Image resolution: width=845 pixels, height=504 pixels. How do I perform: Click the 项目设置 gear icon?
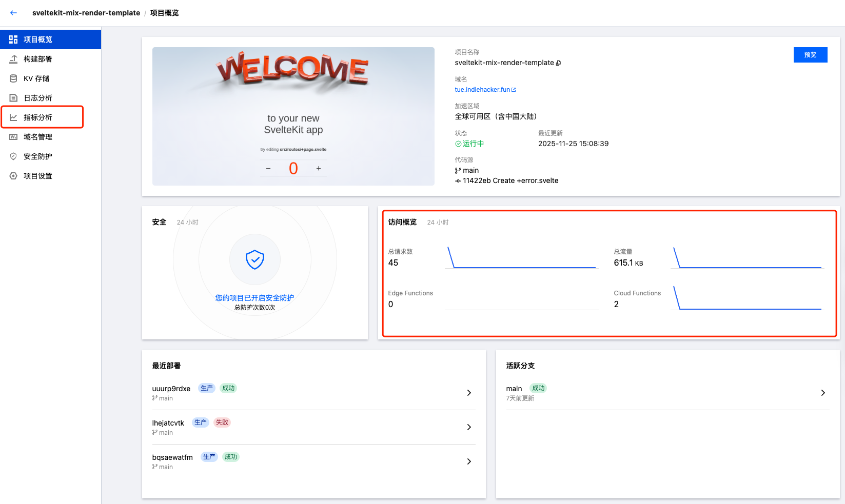(13, 176)
